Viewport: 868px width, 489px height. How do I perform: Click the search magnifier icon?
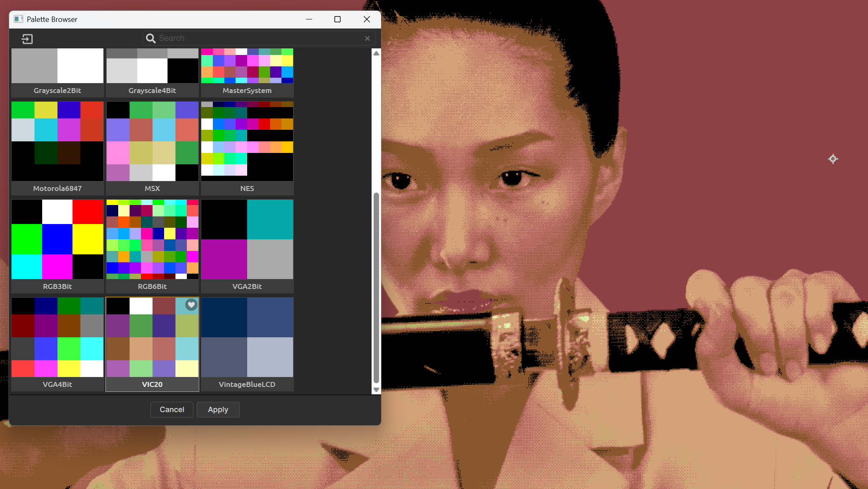pyautogui.click(x=151, y=38)
